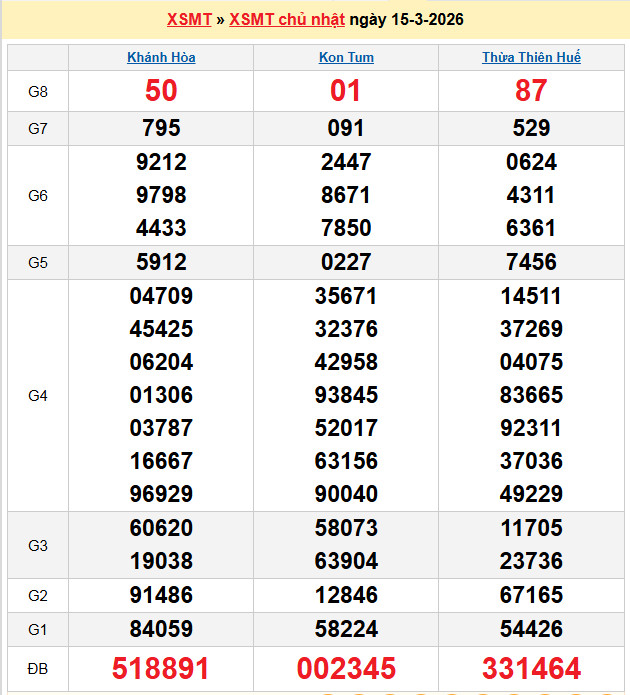Image resolution: width=630 pixels, height=695 pixels.
Task: Click the G8 row label
Action: 38,91
